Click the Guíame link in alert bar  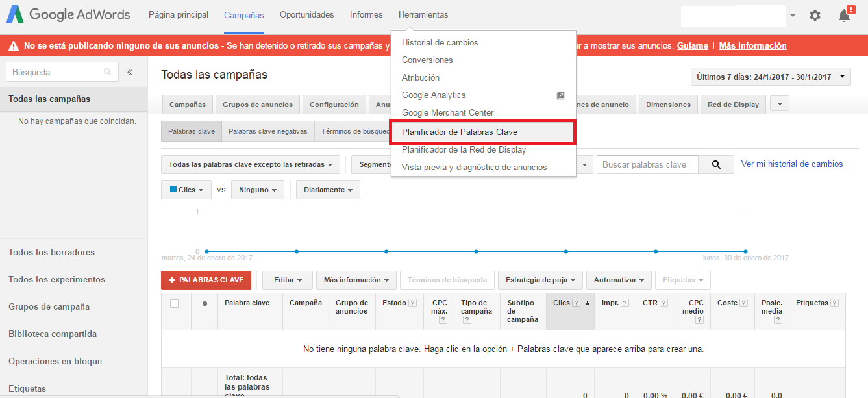tap(693, 46)
